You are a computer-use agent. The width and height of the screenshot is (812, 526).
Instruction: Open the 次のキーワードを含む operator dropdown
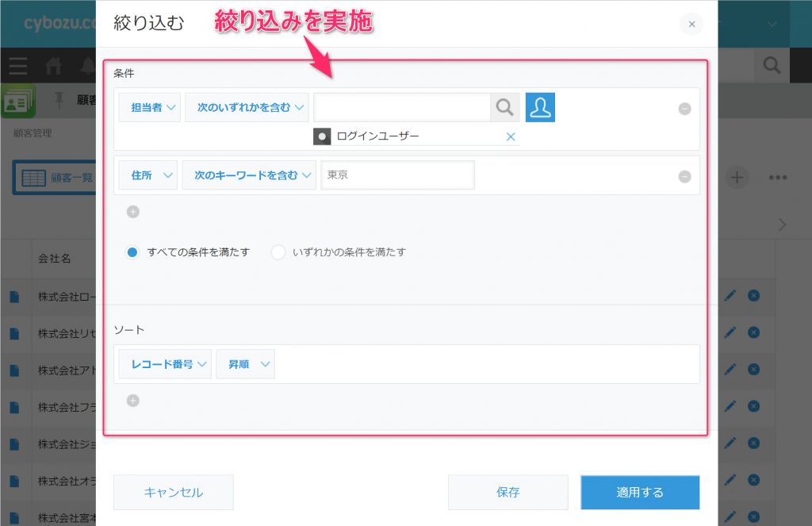[x=249, y=175]
